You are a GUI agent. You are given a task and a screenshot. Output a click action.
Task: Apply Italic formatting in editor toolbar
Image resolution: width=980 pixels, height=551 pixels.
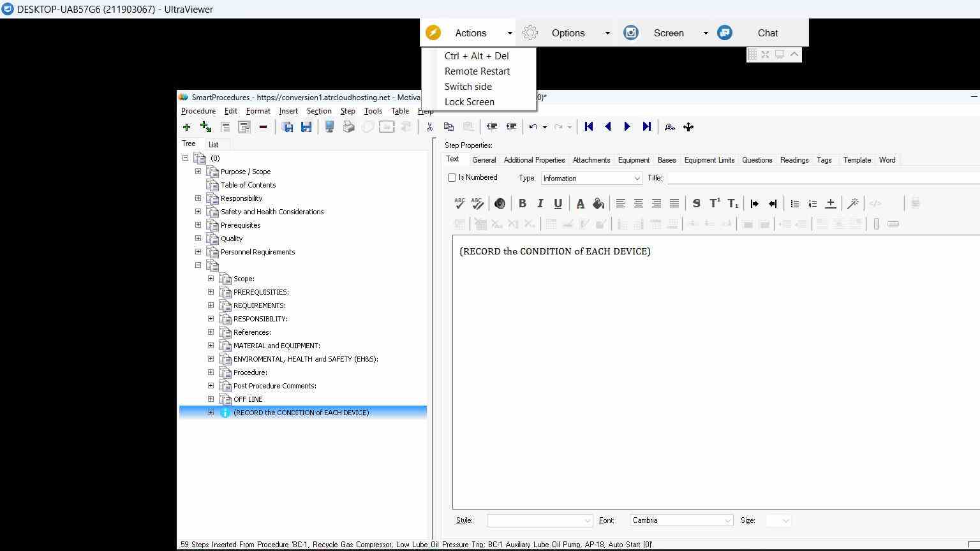540,203
